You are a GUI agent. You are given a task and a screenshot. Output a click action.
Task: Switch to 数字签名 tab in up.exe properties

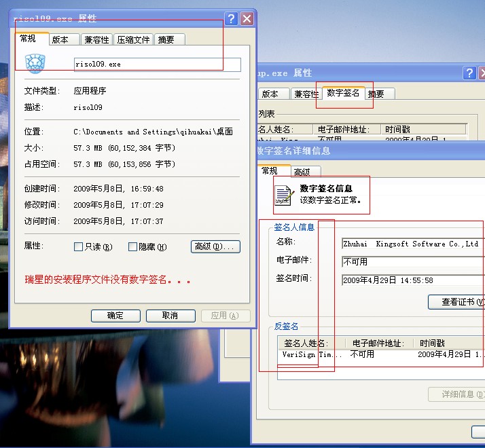(343, 93)
